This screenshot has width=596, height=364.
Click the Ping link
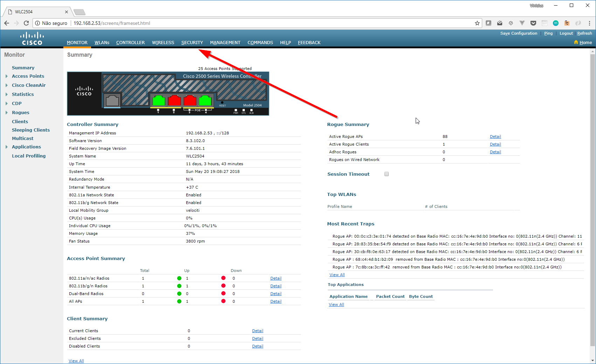(548, 33)
